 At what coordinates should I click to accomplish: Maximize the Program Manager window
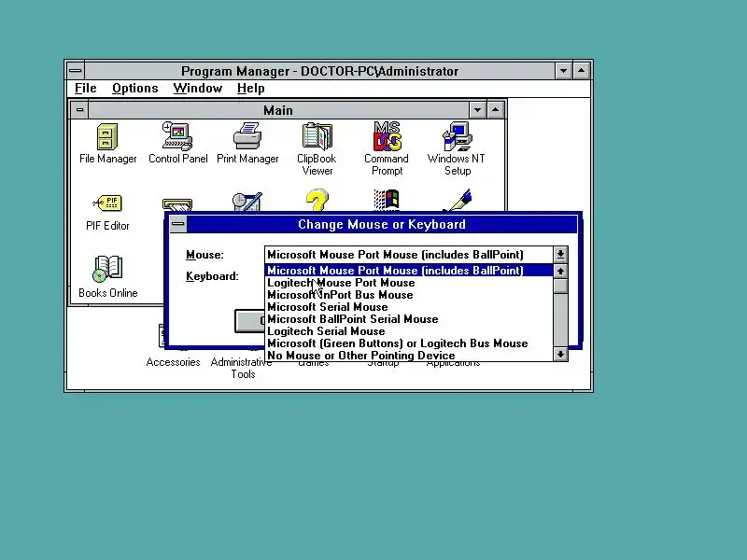tap(582, 71)
